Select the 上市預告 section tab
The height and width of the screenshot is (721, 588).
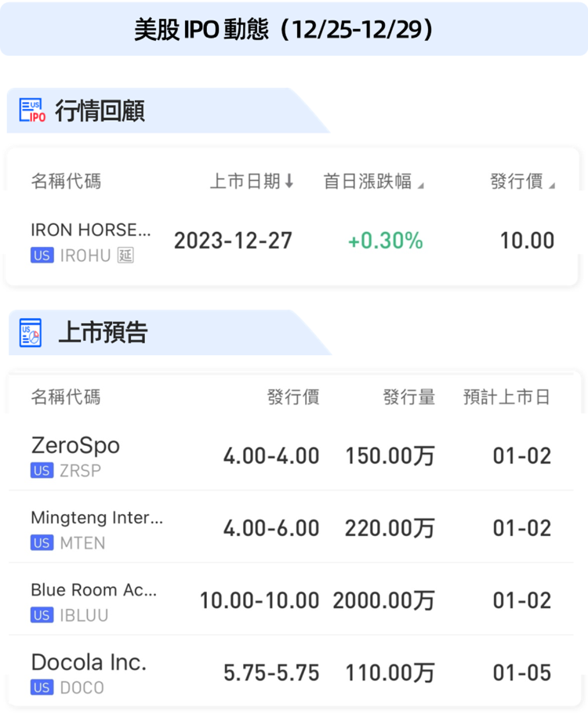pos(103,333)
